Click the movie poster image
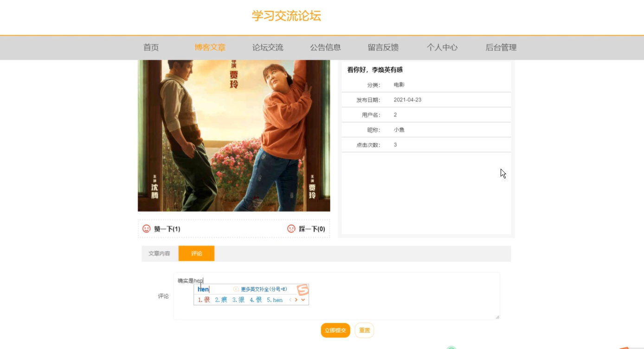This screenshot has width=644, height=349. coord(234,136)
